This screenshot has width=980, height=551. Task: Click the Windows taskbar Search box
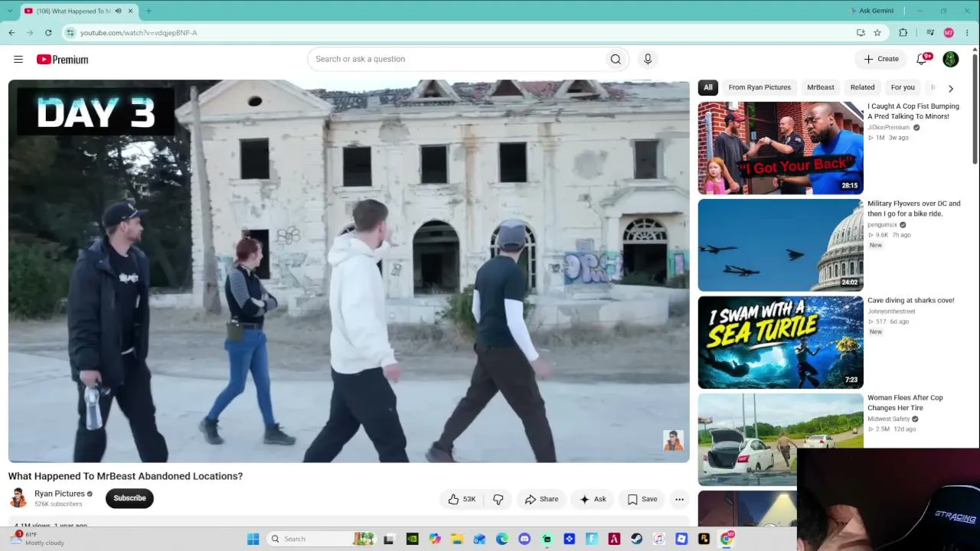pyautogui.click(x=322, y=539)
